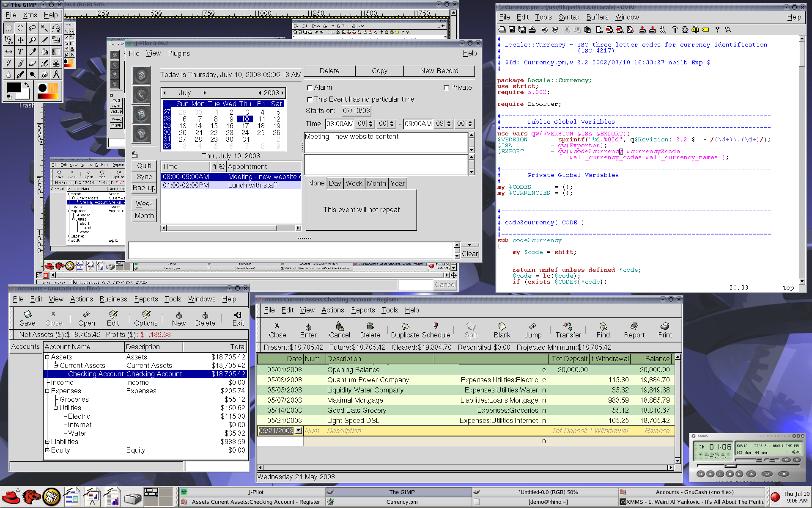The height and width of the screenshot is (508, 812).
Task: Click the Quit! button in J-Pilot
Action: tap(144, 166)
